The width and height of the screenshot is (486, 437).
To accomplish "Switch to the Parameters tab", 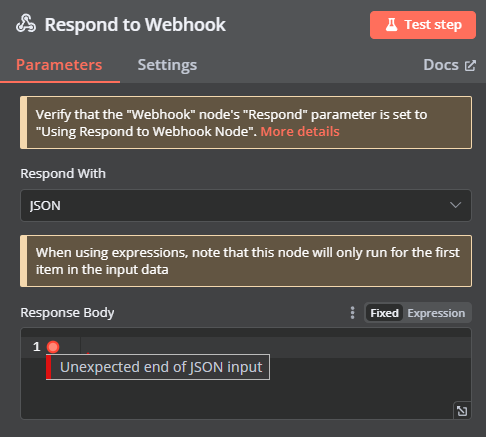I will click(59, 65).
